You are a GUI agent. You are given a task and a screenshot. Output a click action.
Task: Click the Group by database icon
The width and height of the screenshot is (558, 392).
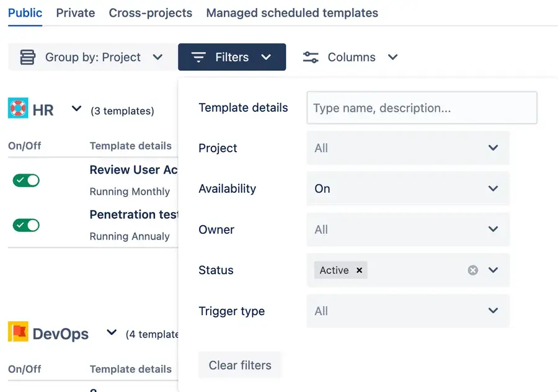pos(28,56)
